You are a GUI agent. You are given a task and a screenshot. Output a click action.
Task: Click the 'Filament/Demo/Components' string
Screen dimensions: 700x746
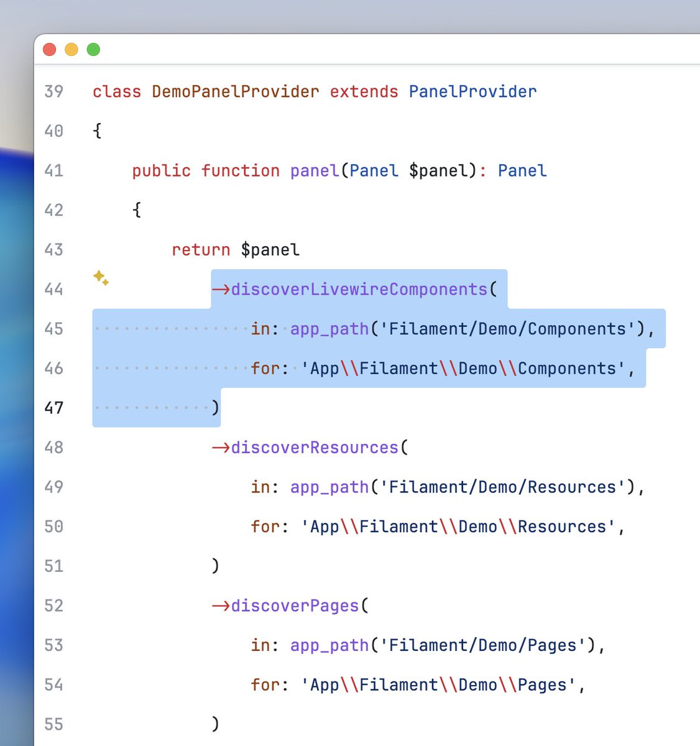pos(507,329)
